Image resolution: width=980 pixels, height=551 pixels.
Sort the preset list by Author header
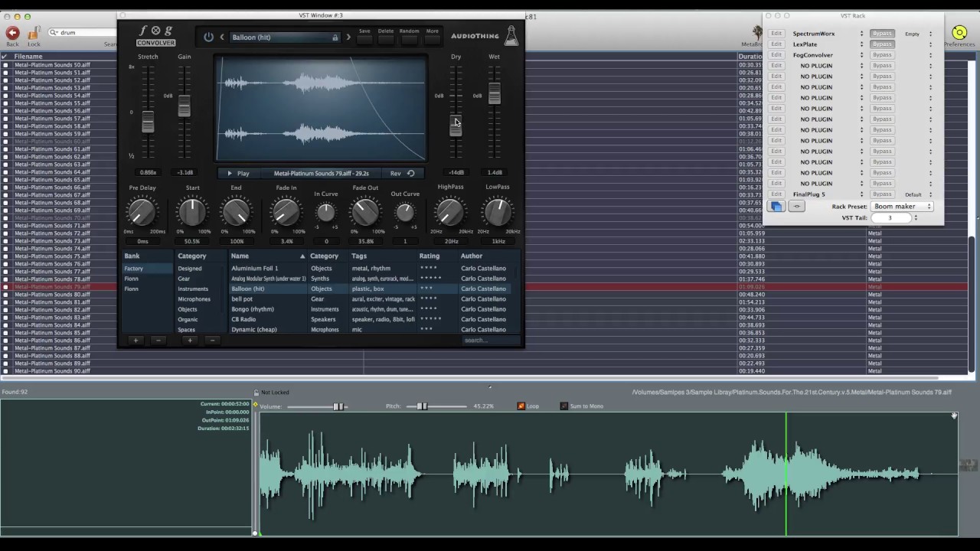[488, 256]
